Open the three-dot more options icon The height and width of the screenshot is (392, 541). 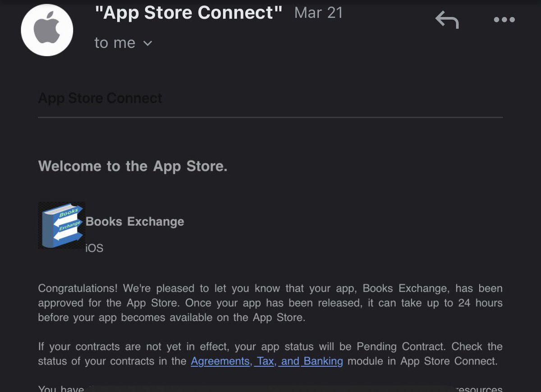(504, 20)
